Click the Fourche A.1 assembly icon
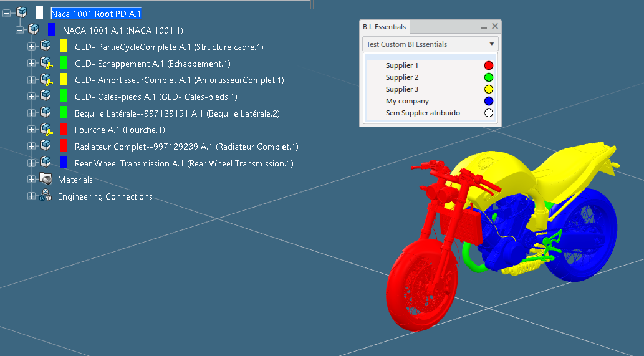644x356 pixels. [x=46, y=130]
